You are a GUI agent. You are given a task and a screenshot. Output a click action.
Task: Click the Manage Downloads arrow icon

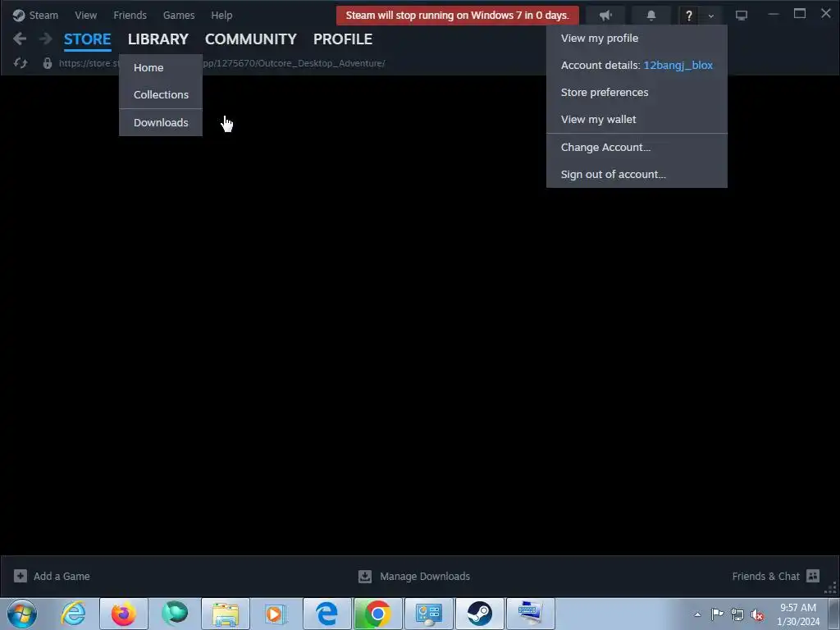(x=365, y=576)
